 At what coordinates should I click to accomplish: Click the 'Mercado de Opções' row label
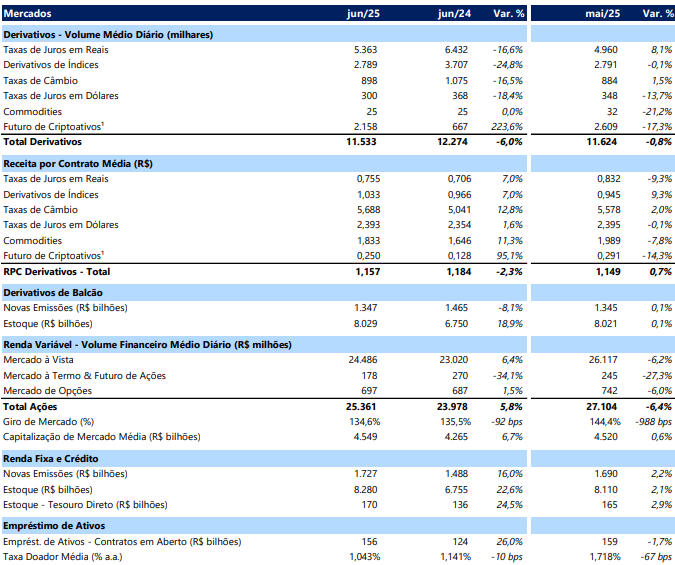48,391
